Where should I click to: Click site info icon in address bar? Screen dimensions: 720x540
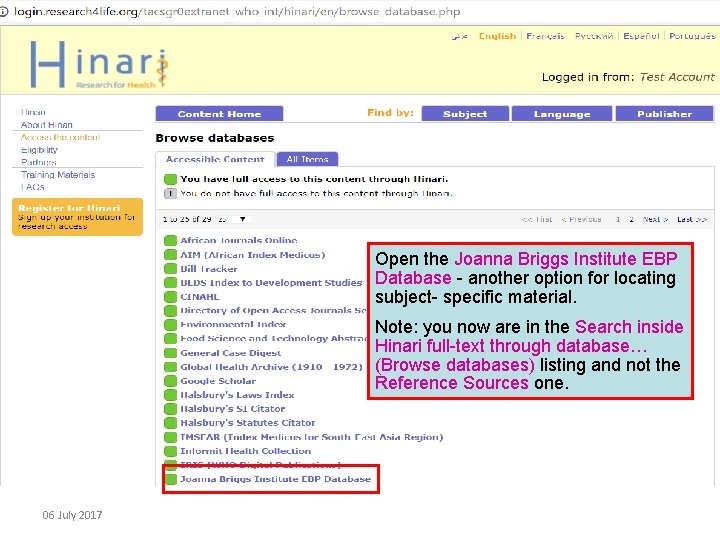pyautogui.click(x=4, y=12)
